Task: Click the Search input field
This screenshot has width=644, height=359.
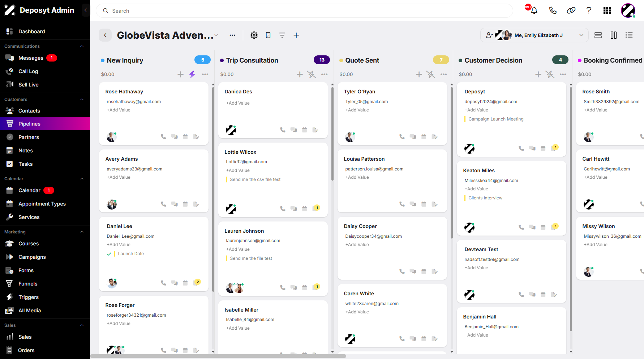Action: [304, 11]
